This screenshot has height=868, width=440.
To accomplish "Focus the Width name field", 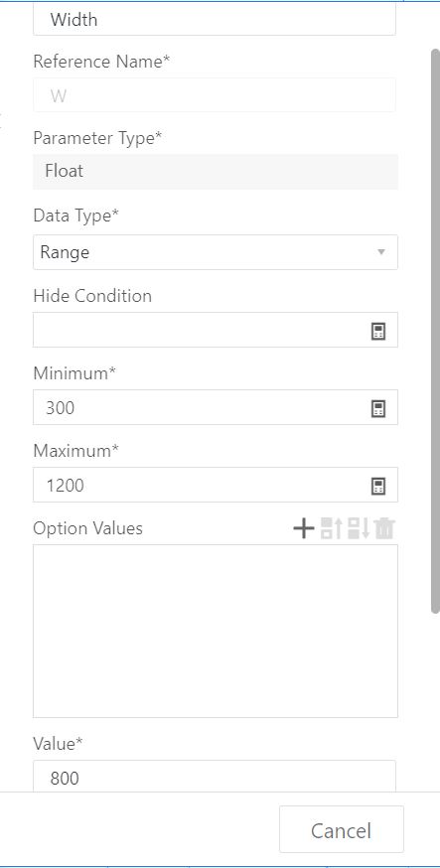I will [215, 20].
